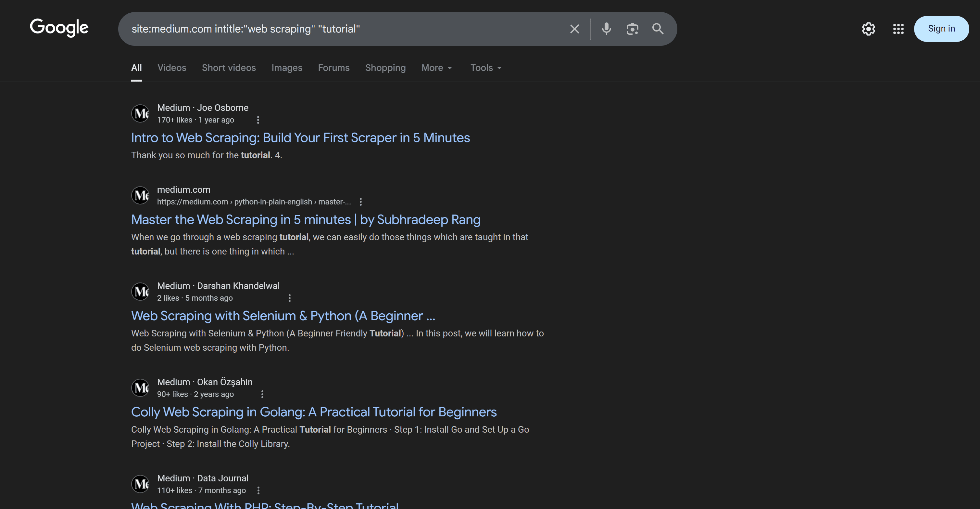Viewport: 980px width, 509px height.
Task: Open the Shopping results tab
Action: point(385,67)
